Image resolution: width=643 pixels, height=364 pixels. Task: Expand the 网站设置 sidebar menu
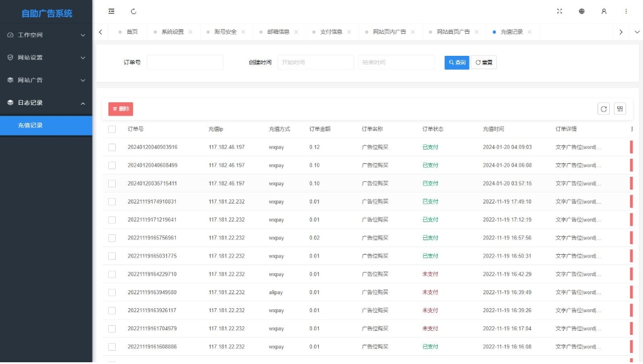46,58
